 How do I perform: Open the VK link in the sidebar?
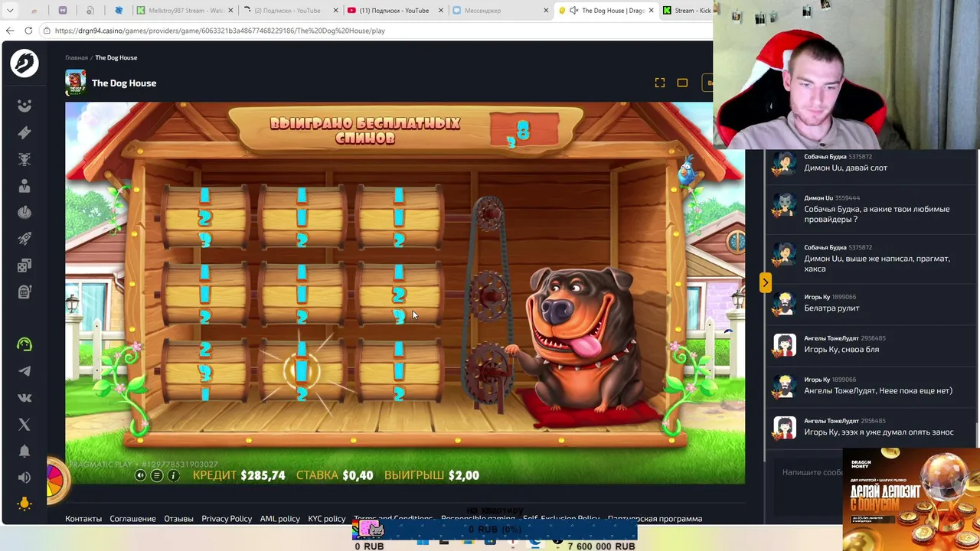[x=24, y=398]
